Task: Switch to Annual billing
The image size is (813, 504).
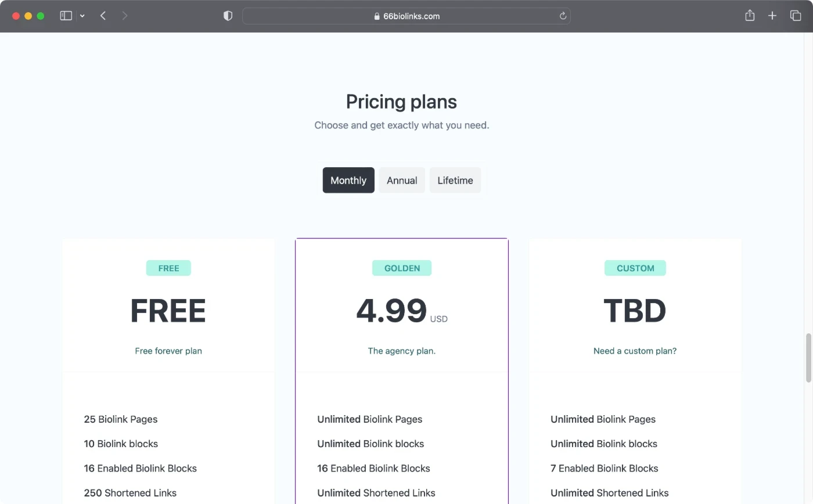Action: coord(402,180)
